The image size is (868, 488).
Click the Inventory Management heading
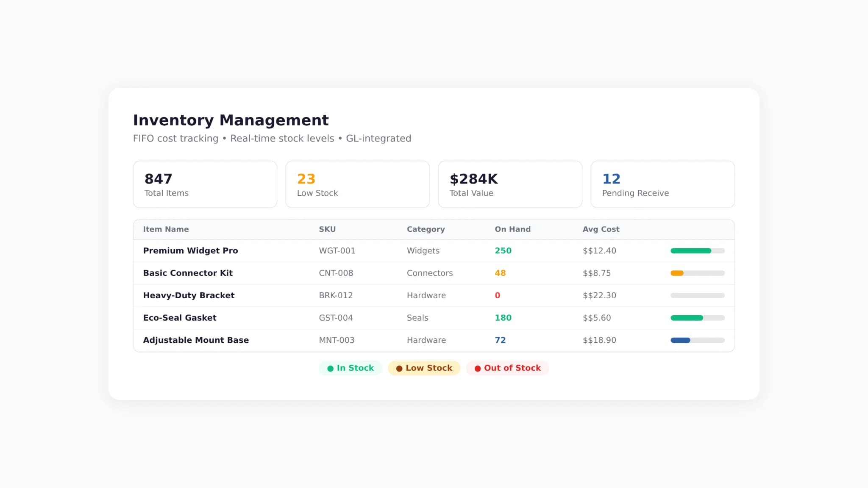pos(231,120)
